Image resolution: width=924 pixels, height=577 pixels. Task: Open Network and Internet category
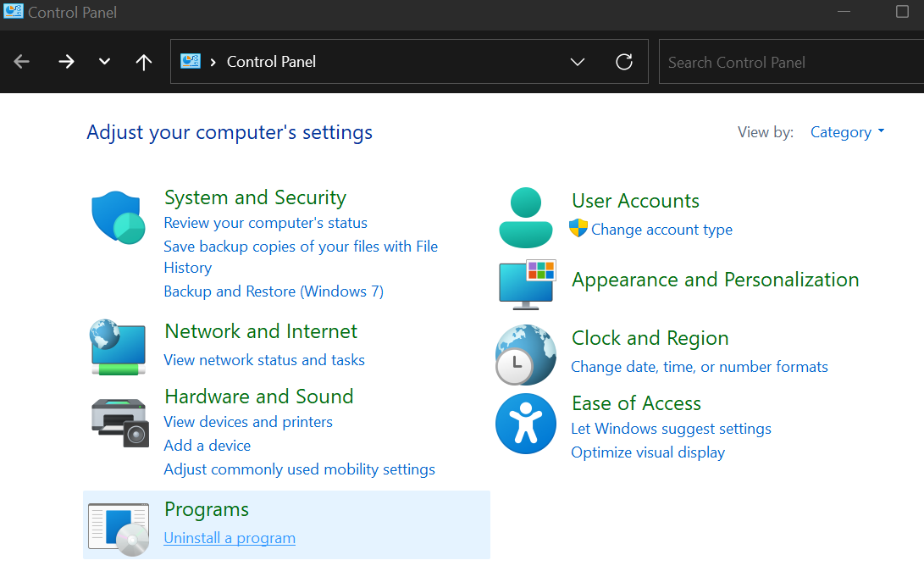coord(261,331)
